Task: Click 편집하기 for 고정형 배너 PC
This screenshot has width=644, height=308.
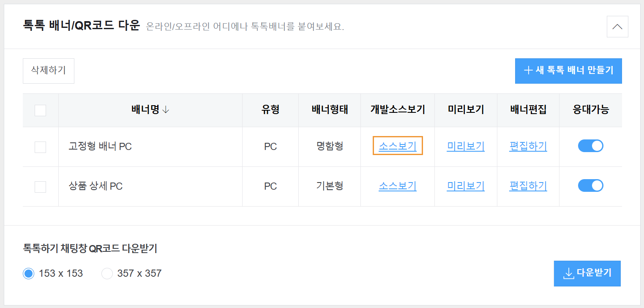Action: click(x=528, y=146)
